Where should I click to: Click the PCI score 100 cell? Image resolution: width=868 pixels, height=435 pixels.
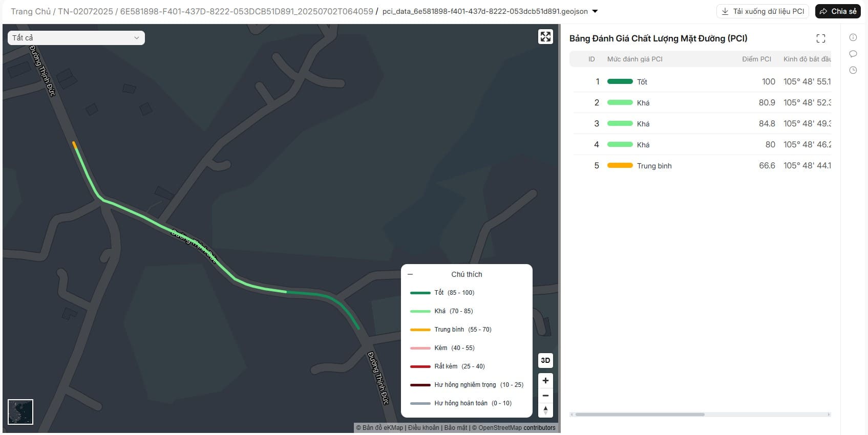click(768, 82)
